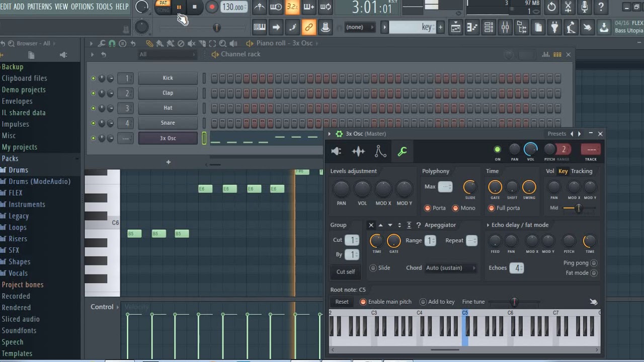Click the Cut self button

pyautogui.click(x=346, y=272)
